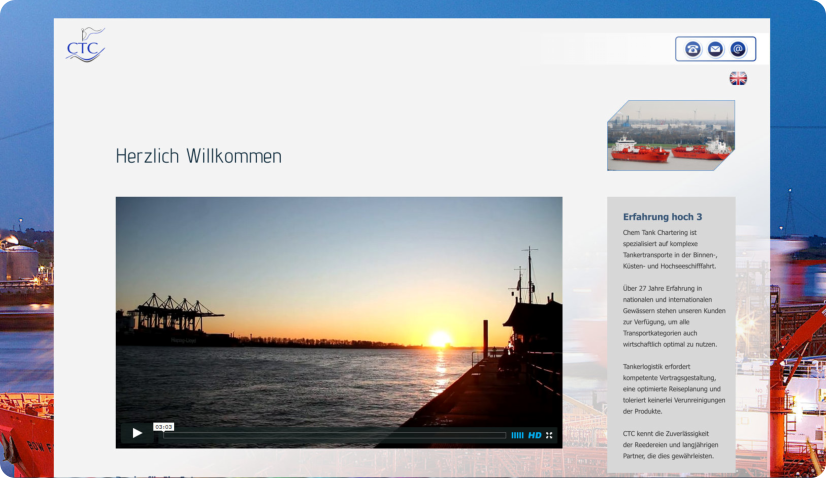Screen dimensions: 826x478
Task: Click the 'Erfahrung hoch 3' heading
Action: pyautogui.click(x=662, y=216)
